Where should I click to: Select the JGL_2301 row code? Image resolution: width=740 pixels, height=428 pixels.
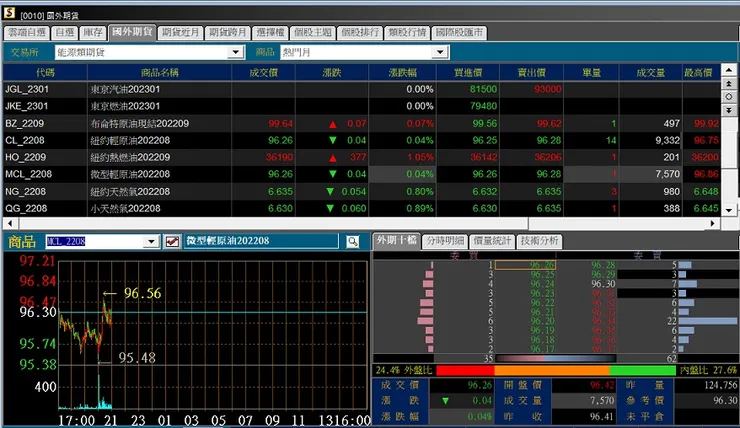pos(27,89)
